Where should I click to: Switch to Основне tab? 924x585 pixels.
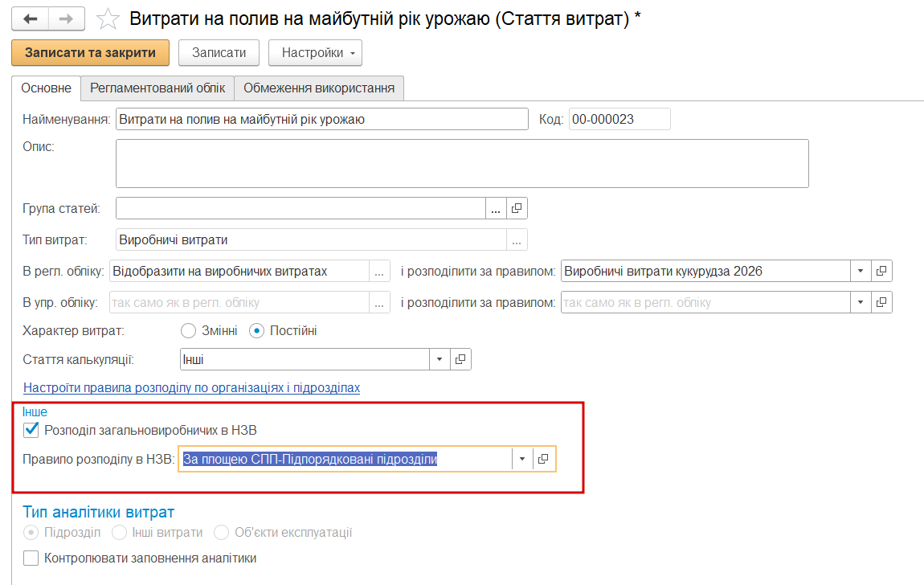pyautogui.click(x=46, y=88)
